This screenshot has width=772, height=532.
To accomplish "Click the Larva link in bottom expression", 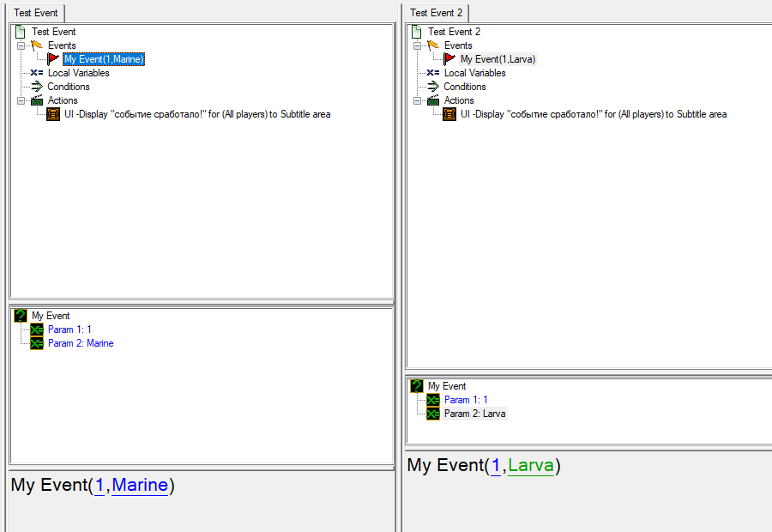I will click(x=531, y=465).
